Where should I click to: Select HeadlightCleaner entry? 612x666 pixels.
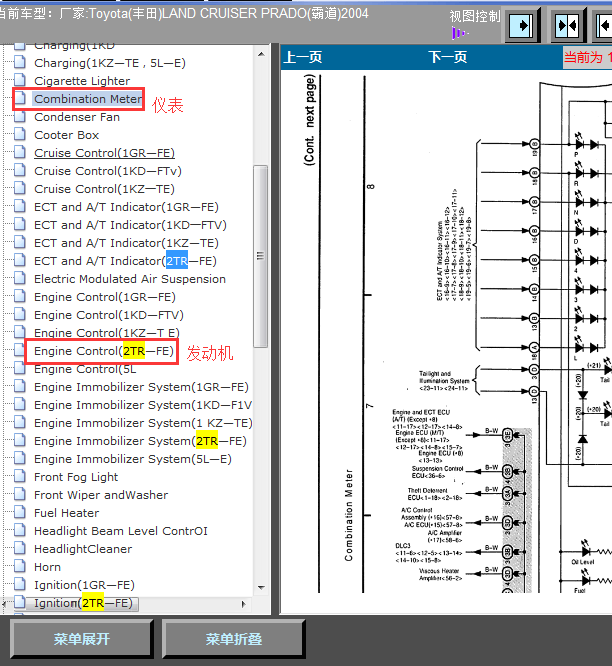(83, 549)
